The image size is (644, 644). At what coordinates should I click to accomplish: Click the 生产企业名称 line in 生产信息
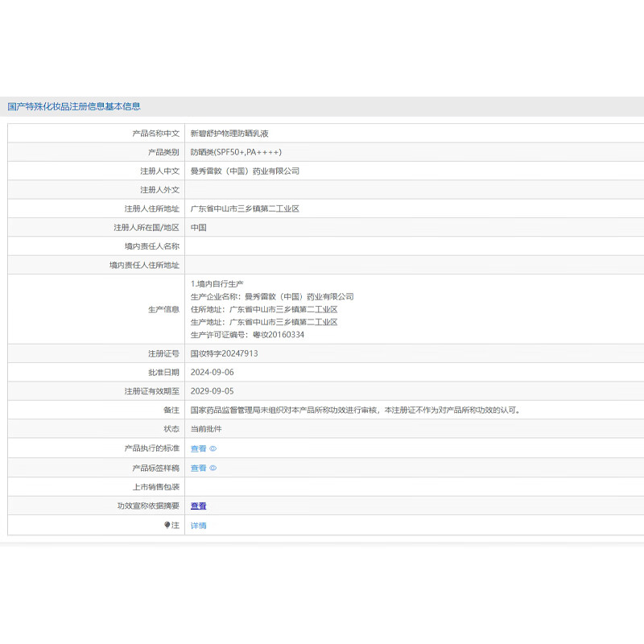[x=272, y=297]
